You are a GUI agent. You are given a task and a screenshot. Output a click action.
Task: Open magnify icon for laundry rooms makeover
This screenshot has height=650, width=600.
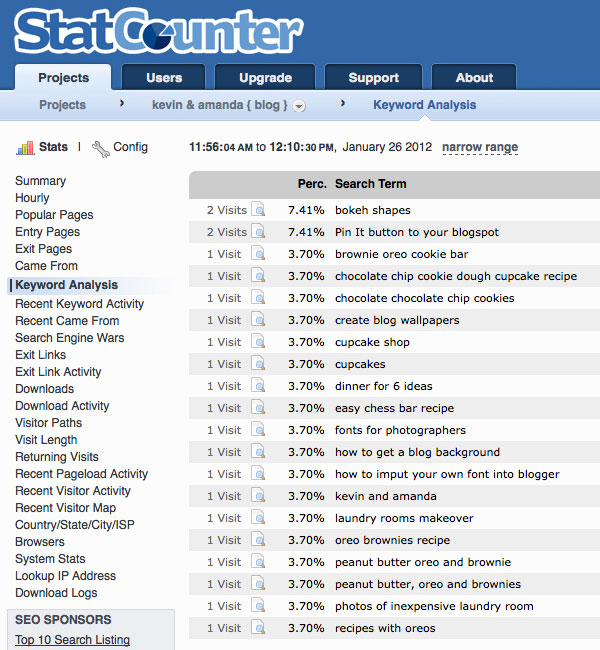click(x=258, y=517)
